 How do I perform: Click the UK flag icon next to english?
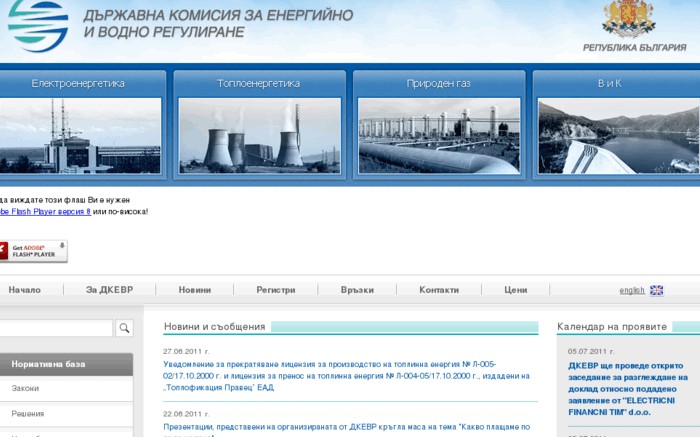[x=656, y=290]
